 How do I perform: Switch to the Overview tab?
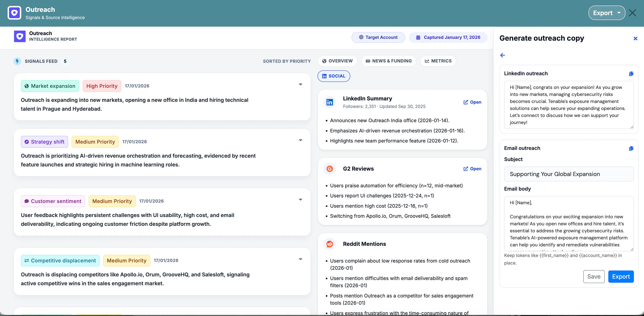(337, 61)
